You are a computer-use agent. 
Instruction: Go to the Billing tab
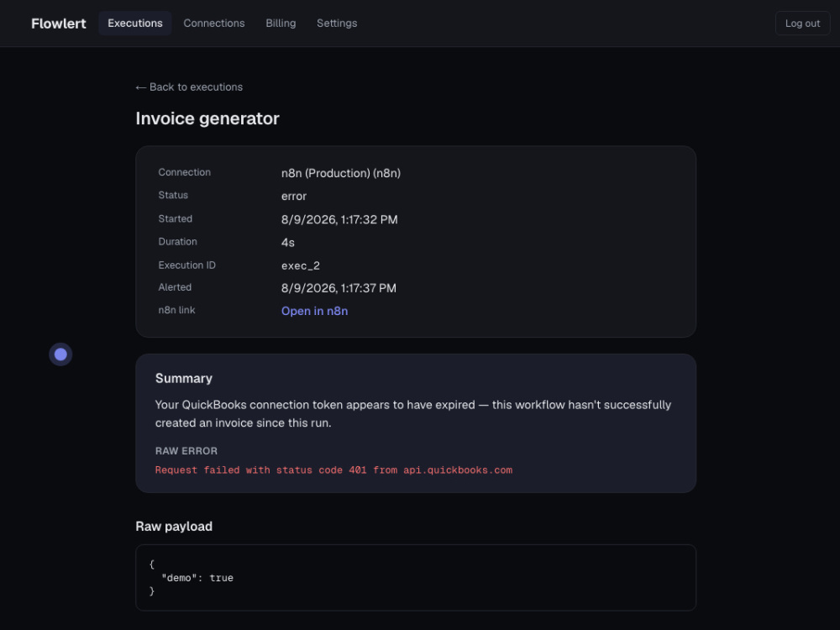click(281, 23)
